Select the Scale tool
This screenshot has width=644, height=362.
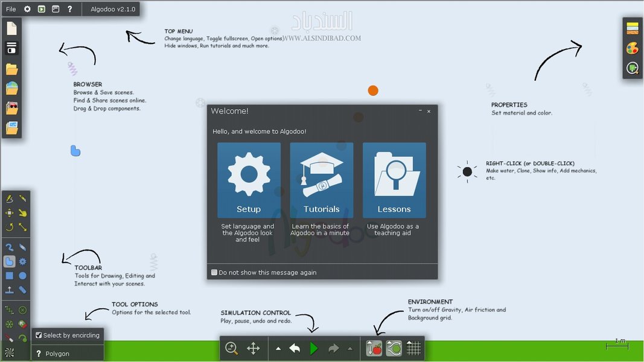[x=22, y=227]
